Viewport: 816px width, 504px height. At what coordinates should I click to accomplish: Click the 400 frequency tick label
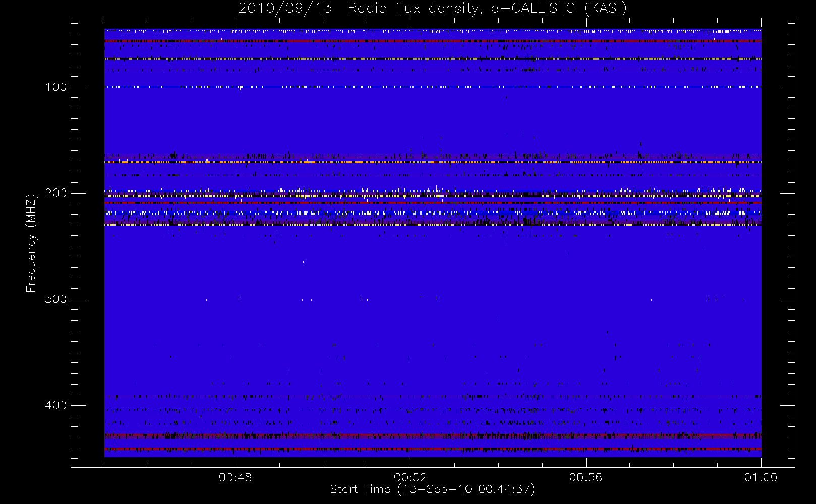click(56, 405)
